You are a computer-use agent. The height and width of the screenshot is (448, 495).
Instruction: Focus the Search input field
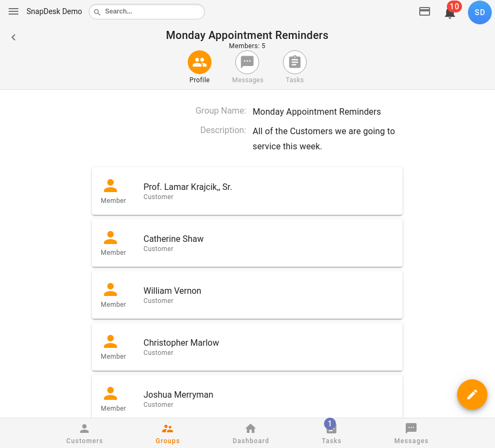pyautogui.click(x=147, y=12)
